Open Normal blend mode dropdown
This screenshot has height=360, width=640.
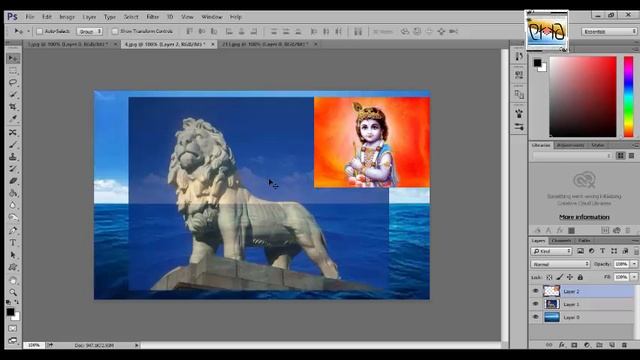click(x=560, y=264)
